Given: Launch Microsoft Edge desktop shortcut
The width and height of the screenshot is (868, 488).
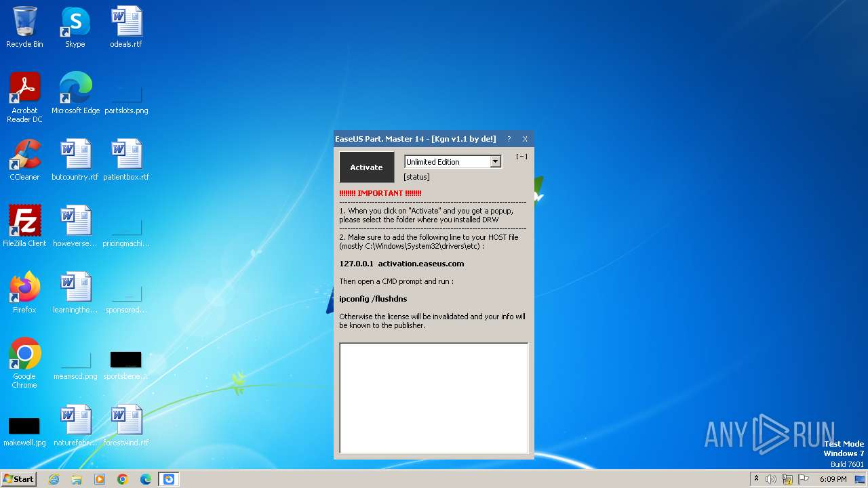Looking at the screenshot, I should 75,94.
